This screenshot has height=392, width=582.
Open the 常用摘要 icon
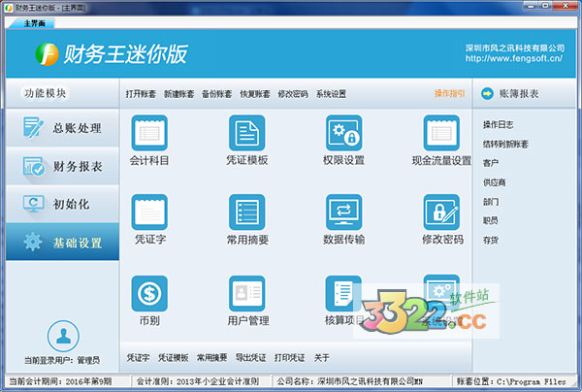246,212
